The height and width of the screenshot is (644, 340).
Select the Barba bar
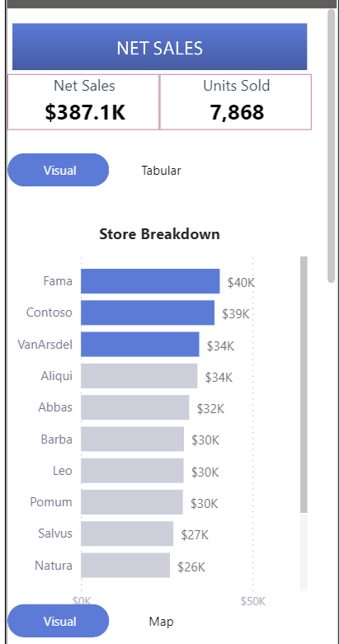pos(132,439)
